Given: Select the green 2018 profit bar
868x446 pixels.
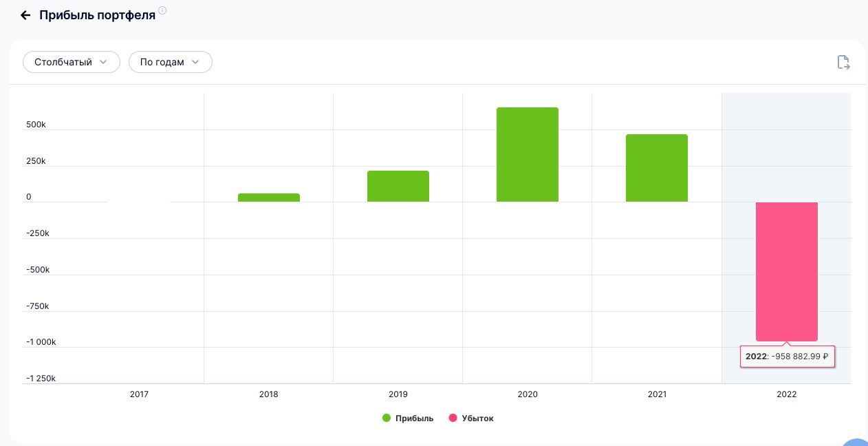Looking at the screenshot, I should (269, 198).
